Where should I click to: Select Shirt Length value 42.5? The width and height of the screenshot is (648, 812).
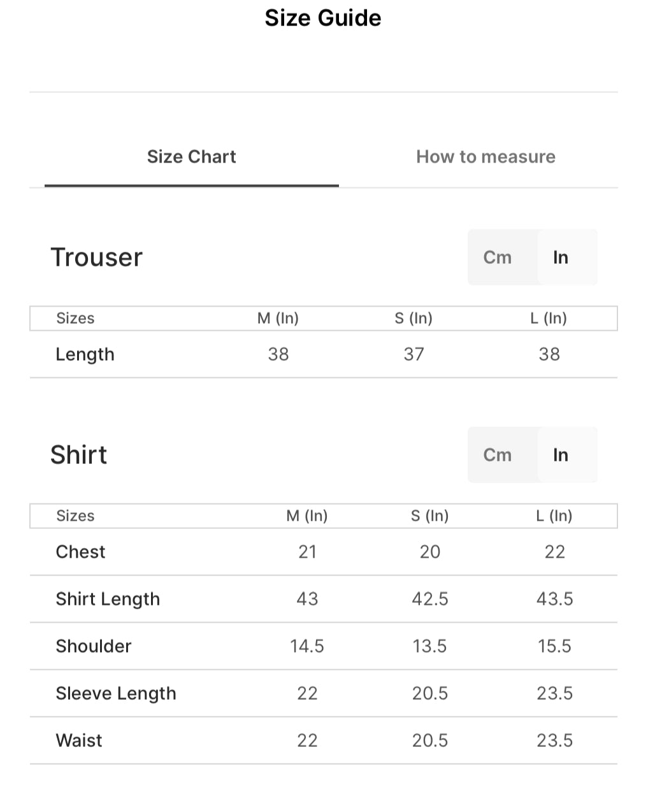coord(430,599)
